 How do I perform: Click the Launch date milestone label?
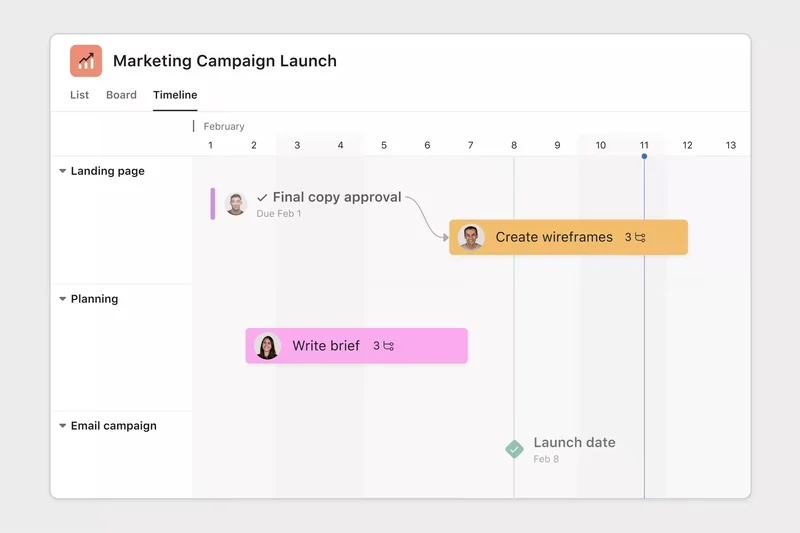[x=574, y=443]
